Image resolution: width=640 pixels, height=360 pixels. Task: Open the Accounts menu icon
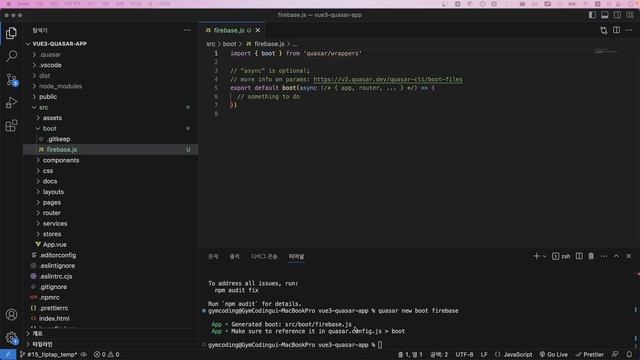tap(11, 315)
